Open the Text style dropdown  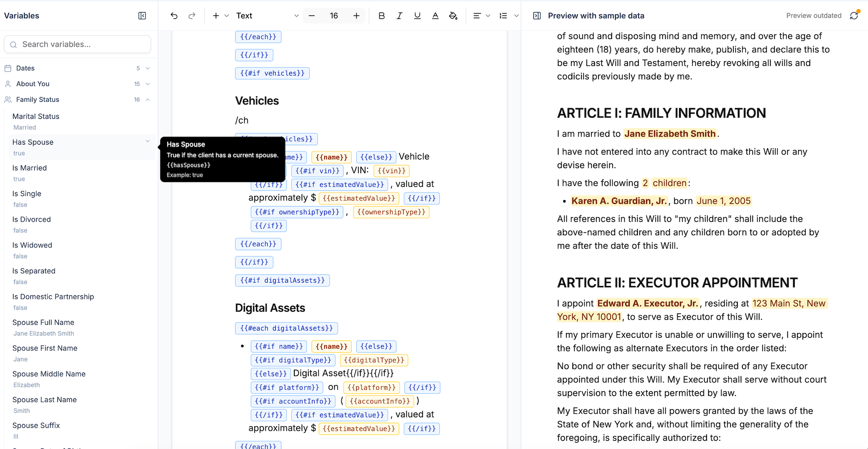point(267,15)
